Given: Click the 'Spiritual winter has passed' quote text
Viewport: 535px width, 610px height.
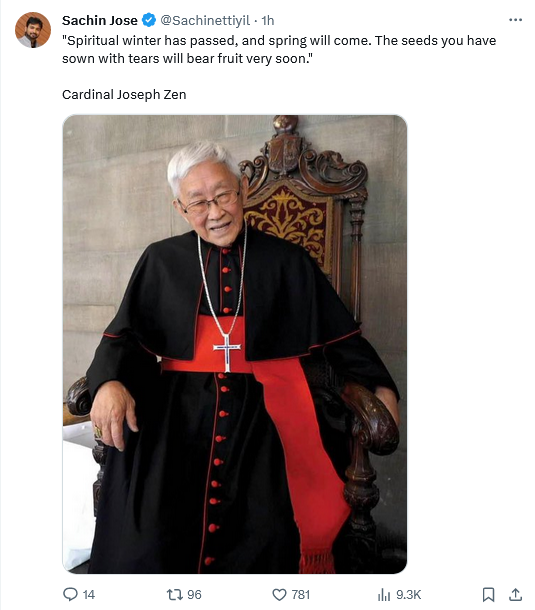Looking at the screenshot, I should [279, 49].
